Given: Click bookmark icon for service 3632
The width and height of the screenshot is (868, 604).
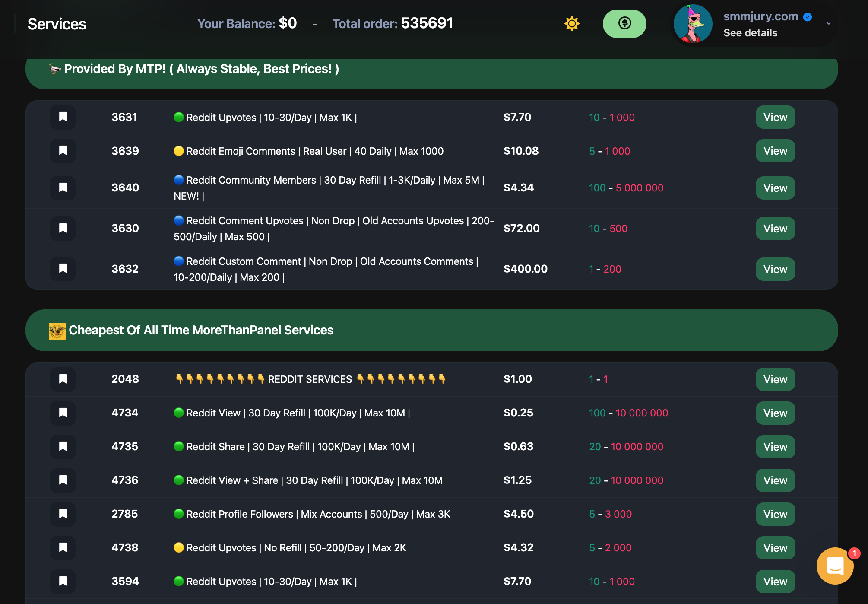Looking at the screenshot, I should [63, 269].
